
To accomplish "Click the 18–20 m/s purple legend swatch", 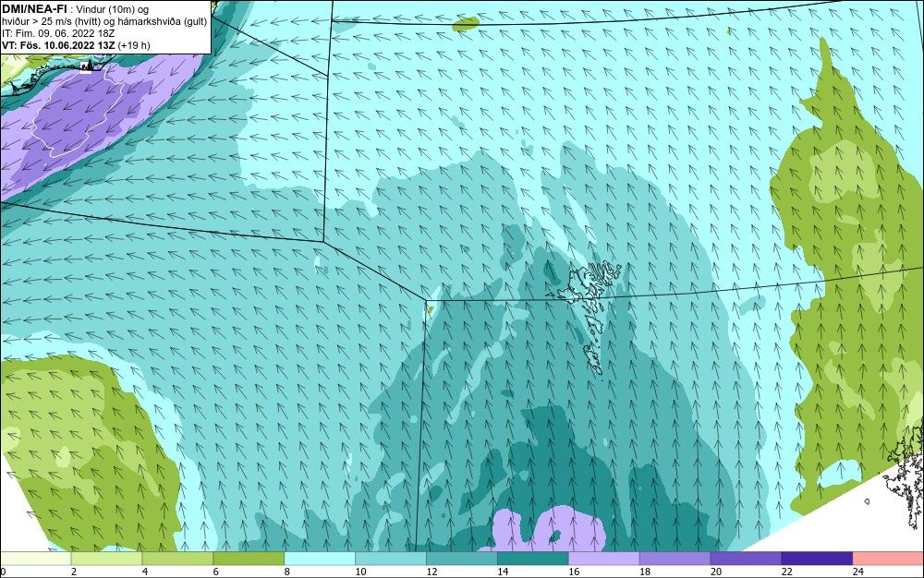I will 675,558.
